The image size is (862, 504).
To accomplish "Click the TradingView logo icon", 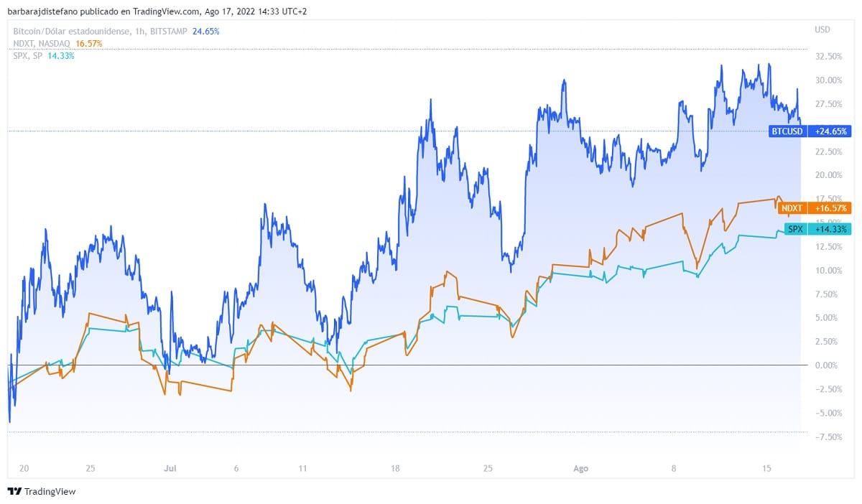I will coord(14,492).
